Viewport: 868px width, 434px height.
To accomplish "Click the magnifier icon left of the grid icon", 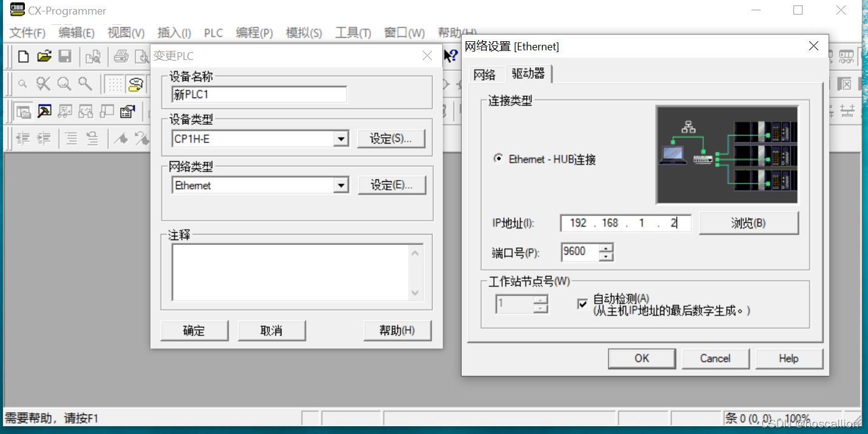I will [x=85, y=84].
